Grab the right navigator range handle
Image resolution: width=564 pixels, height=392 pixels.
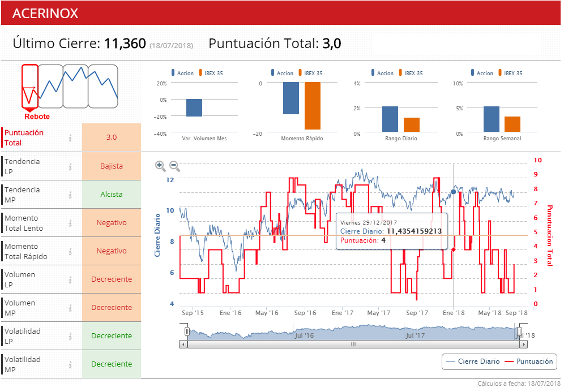coord(519,331)
